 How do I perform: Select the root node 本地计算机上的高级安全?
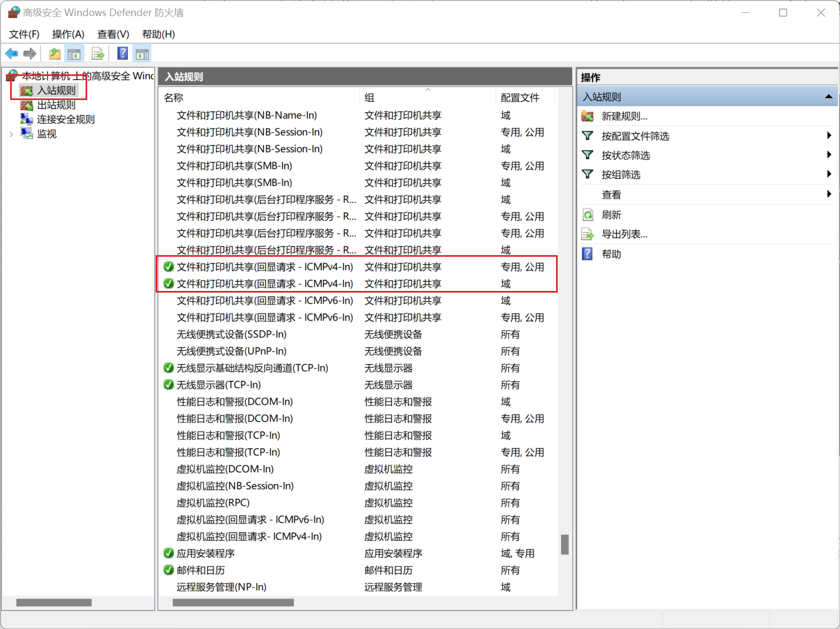pyautogui.click(x=88, y=76)
